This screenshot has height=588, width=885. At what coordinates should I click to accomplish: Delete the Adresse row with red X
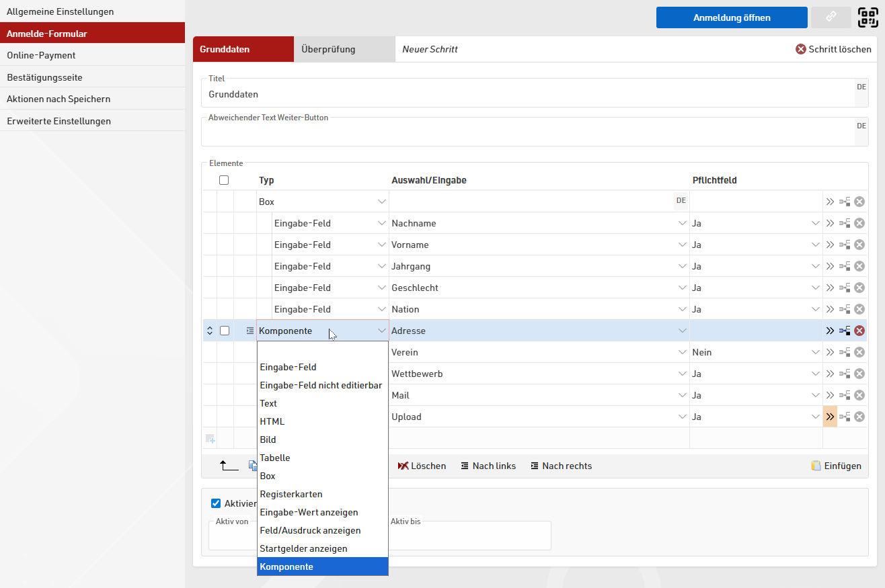(x=859, y=331)
